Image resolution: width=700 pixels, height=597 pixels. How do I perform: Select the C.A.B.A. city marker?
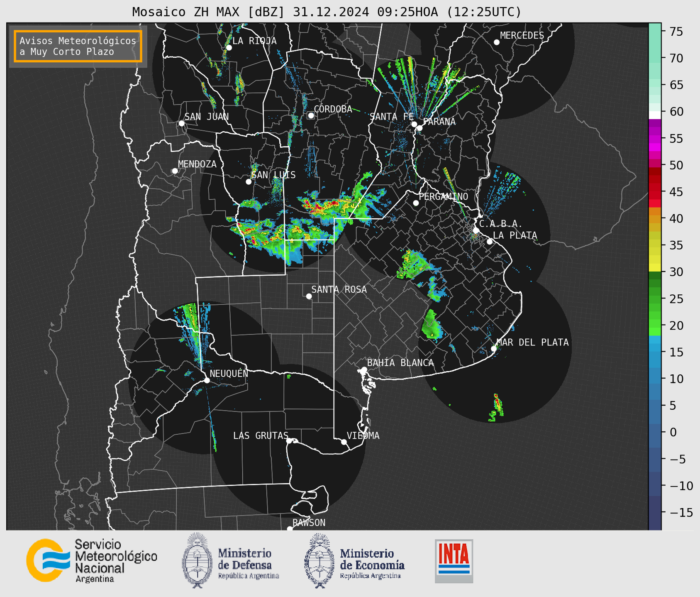[476, 230]
